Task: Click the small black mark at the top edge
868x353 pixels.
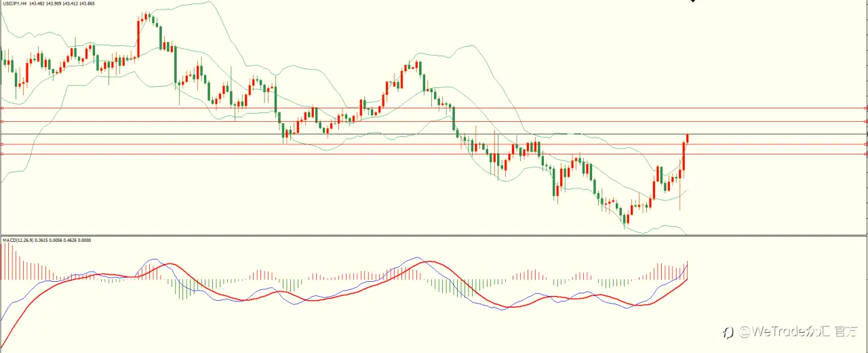Action: click(x=692, y=1)
